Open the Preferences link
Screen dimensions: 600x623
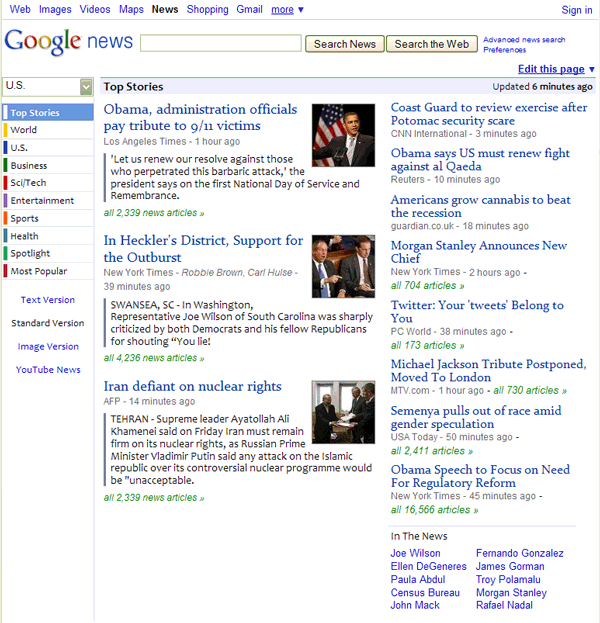504,50
